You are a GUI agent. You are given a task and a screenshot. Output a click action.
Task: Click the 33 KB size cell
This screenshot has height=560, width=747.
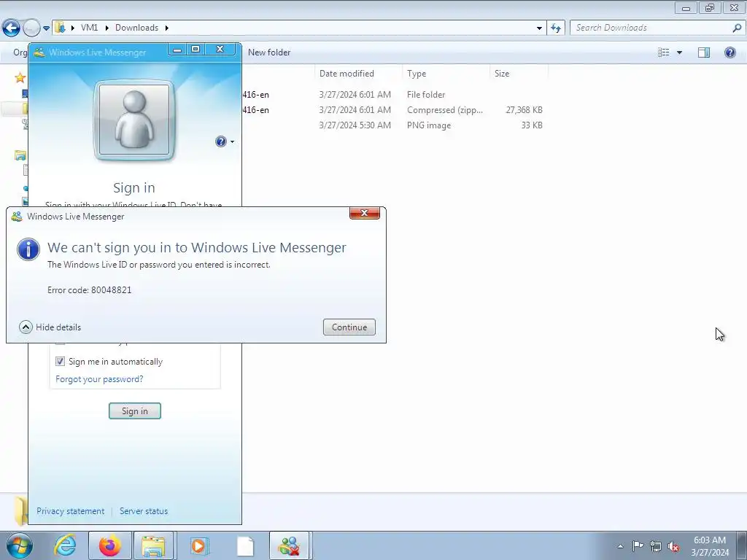click(532, 125)
